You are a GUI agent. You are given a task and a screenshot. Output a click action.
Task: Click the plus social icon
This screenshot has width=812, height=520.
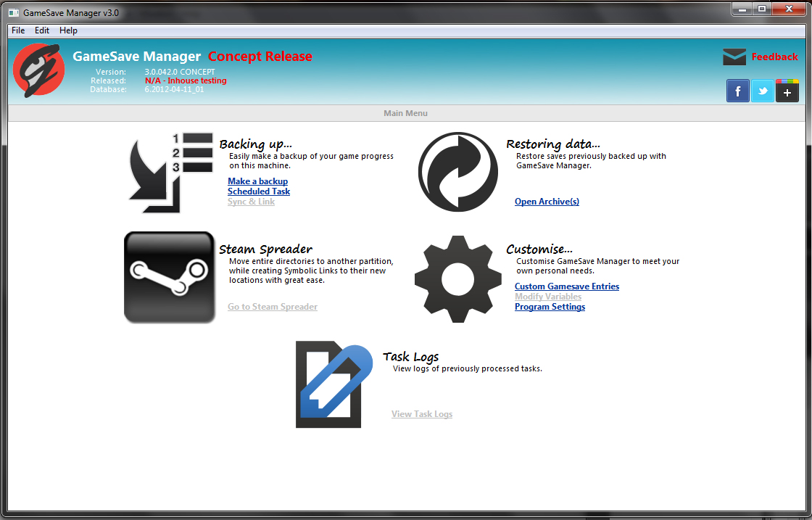click(x=787, y=91)
